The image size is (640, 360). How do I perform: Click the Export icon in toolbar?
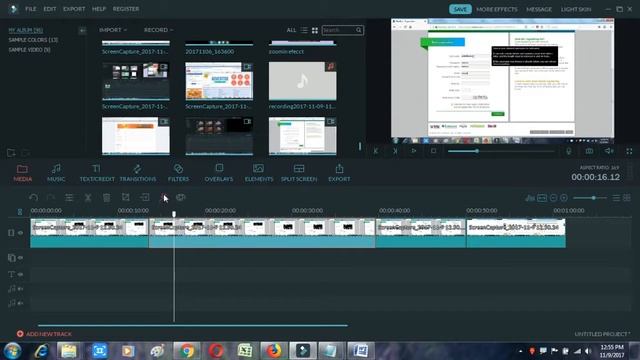point(339,173)
